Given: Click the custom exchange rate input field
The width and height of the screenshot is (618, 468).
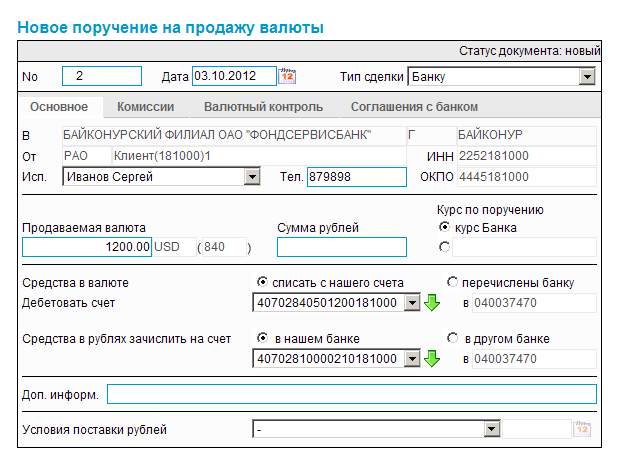Looking at the screenshot, I should click(524, 247).
